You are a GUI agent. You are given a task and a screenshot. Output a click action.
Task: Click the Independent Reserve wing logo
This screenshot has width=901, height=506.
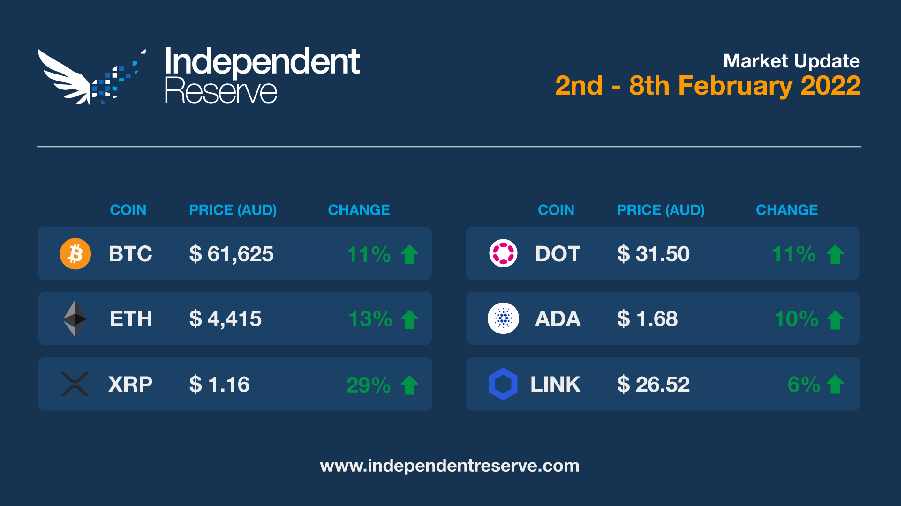point(92,76)
